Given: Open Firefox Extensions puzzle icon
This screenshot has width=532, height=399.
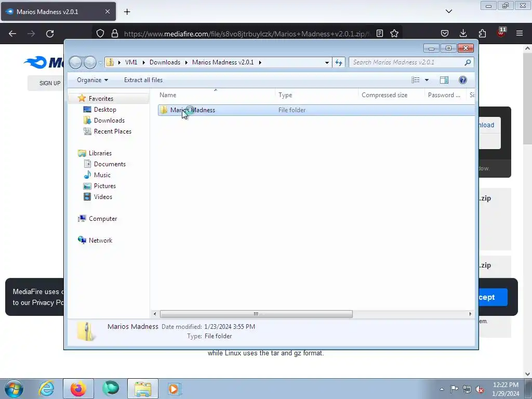Looking at the screenshot, I should click(x=482, y=33).
